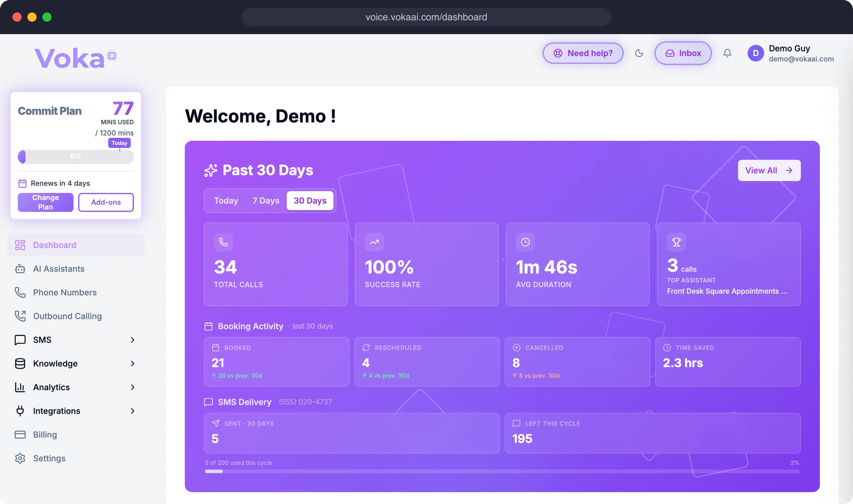The height and width of the screenshot is (504, 853).
Task: Click the browser address bar URL
Action: pyautogui.click(x=426, y=17)
